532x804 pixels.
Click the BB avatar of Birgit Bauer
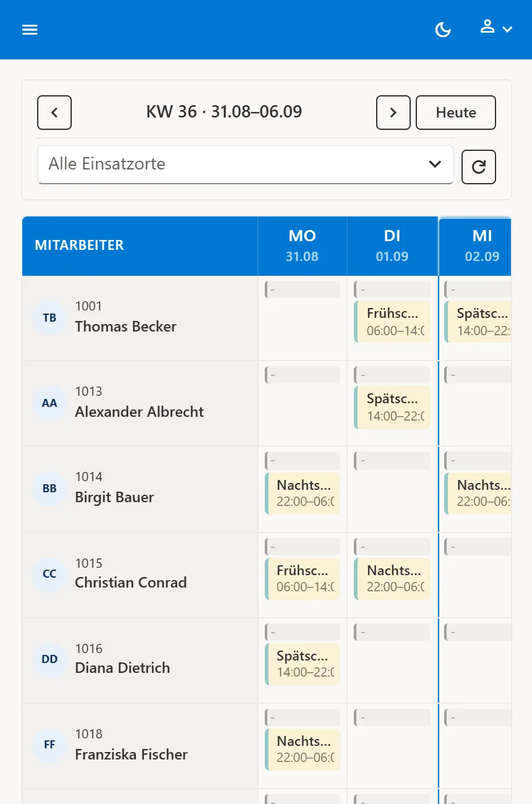coord(49,489)
